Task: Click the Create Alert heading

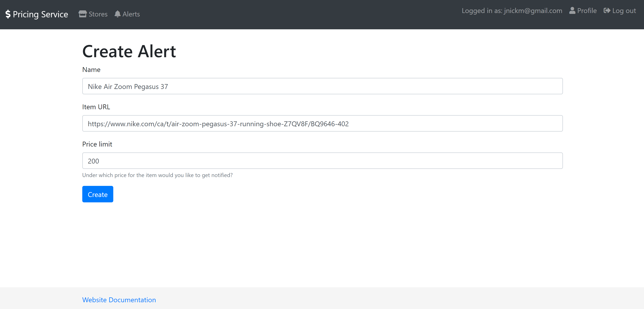Action: click(129, 51)
